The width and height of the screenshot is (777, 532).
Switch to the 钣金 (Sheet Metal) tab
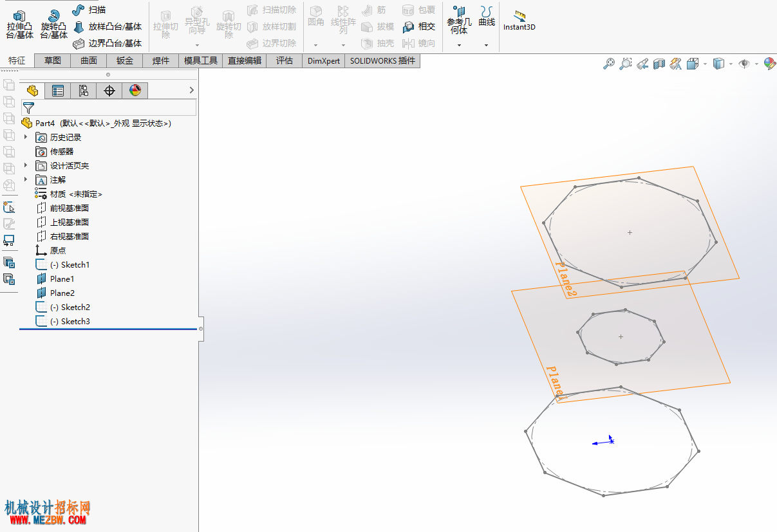125,60
